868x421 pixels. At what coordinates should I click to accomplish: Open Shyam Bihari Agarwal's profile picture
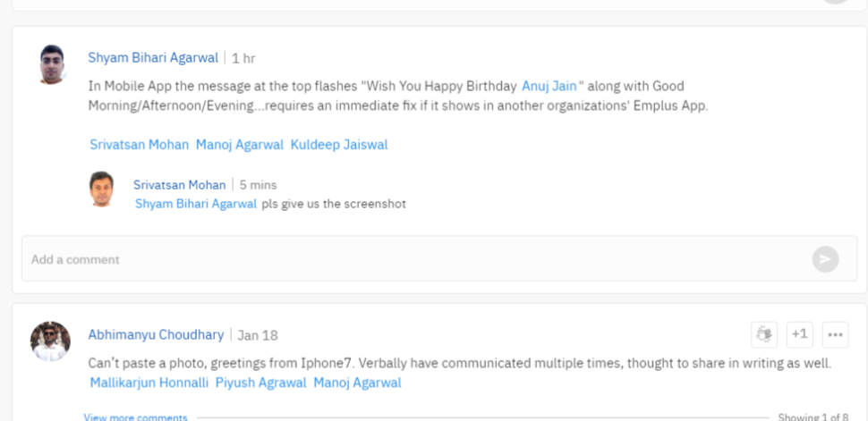52,64
